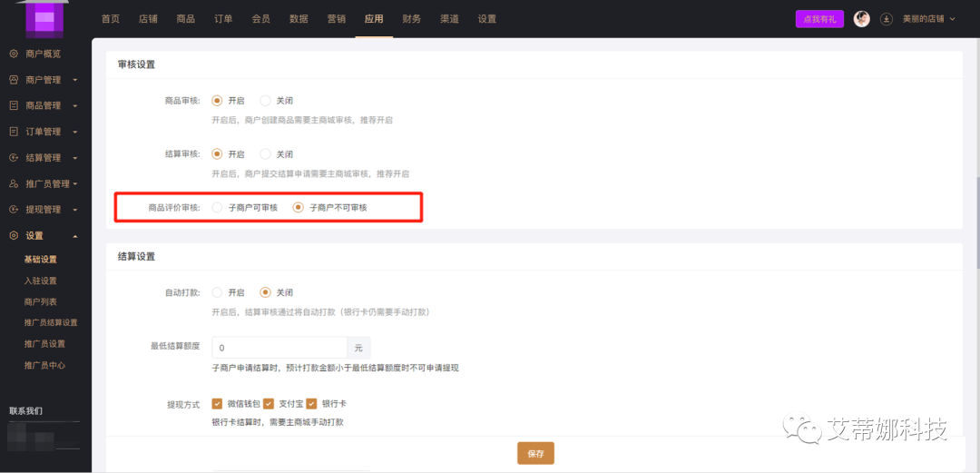Click the 最低结算额度 input field
This screenshot has height=473, width=980.
(279, 348)
